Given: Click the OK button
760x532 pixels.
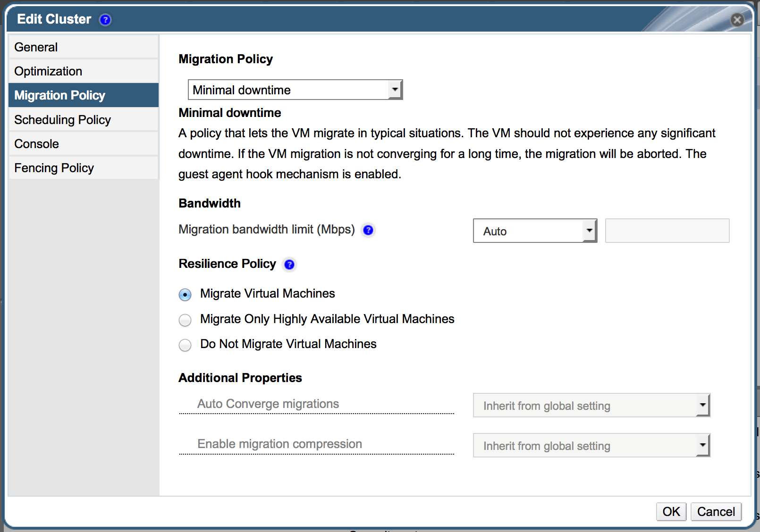Looking at the screenshot, I should pyautogui.click(x=671, y=512).
